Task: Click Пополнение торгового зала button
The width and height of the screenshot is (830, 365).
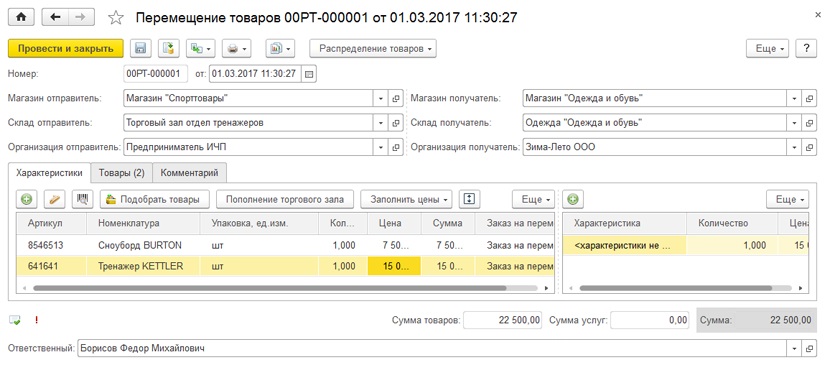Action: (x=285, y=199)
